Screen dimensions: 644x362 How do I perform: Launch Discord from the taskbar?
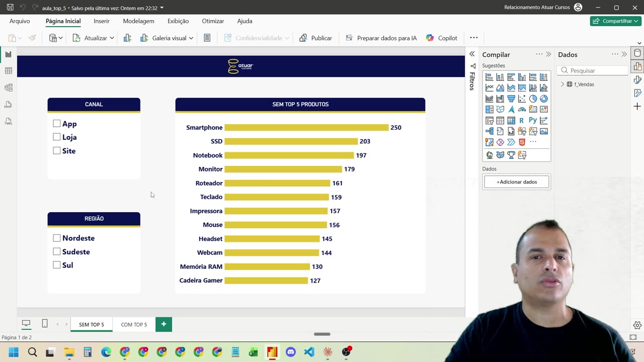pyautogui.click(x=291, y=352)
